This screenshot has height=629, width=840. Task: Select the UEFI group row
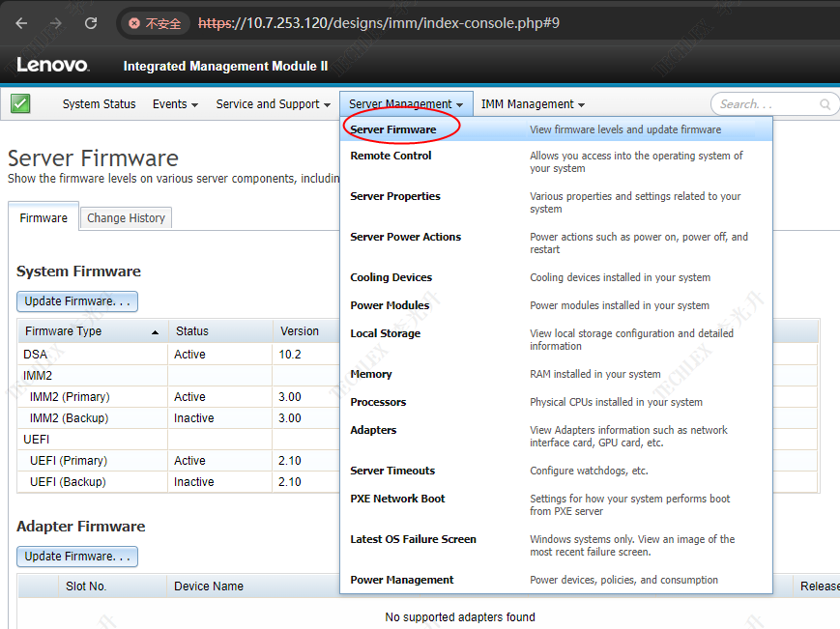(x=179, y=440)
